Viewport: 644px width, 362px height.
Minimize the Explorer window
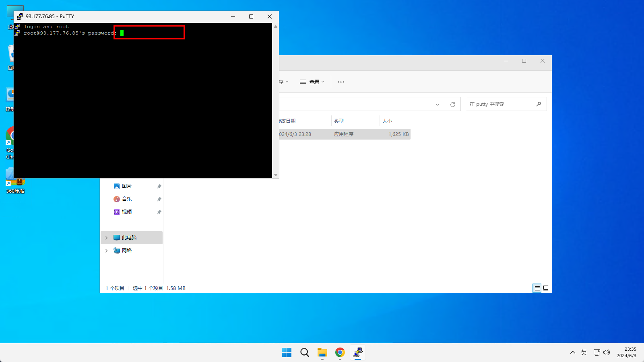(506, 61)
